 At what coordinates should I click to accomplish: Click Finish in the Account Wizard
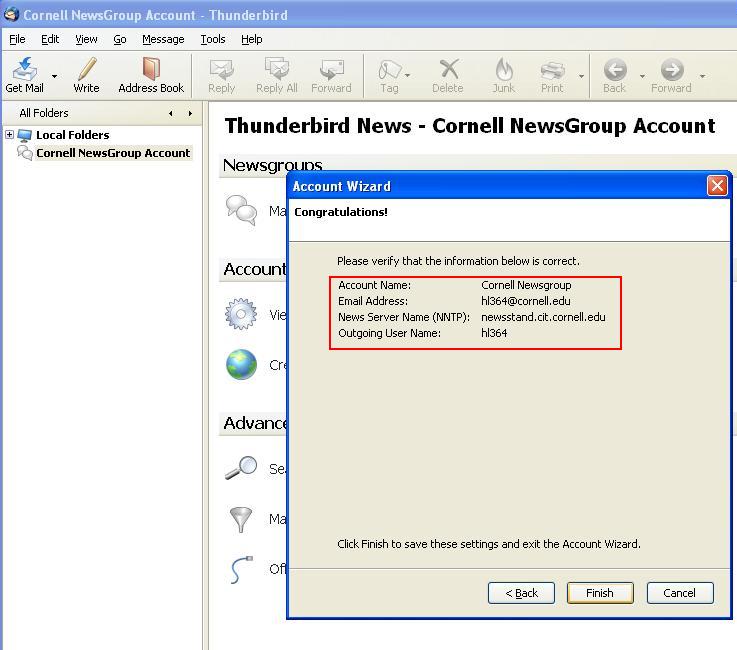(600, 593)
